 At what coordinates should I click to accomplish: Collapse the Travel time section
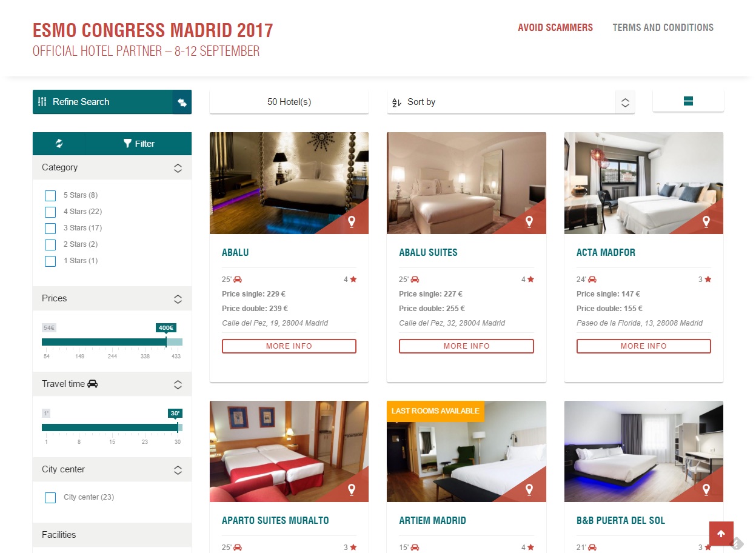[x=178, y=384]
